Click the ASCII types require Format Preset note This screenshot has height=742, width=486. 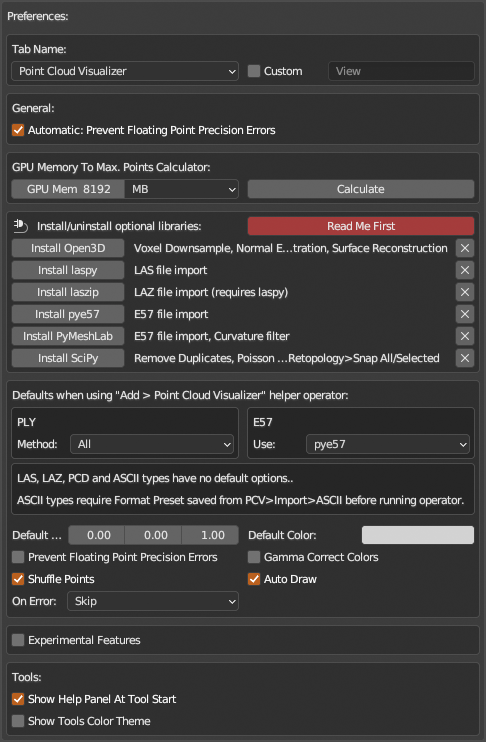tap(240, 501)
